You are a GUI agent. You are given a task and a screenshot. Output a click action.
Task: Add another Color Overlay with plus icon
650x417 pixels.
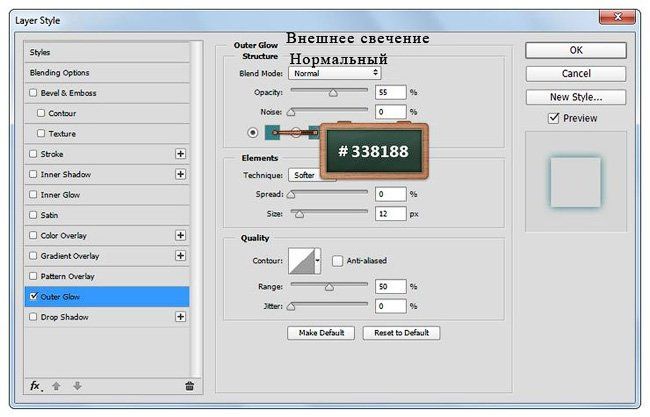click(x=180, y=235)
